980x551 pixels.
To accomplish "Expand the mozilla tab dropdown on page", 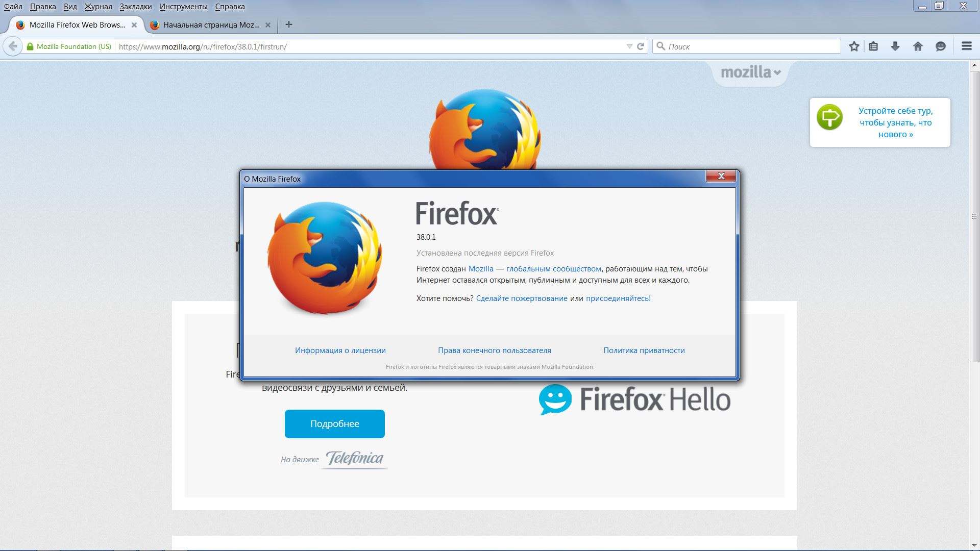I will [750, 72].
